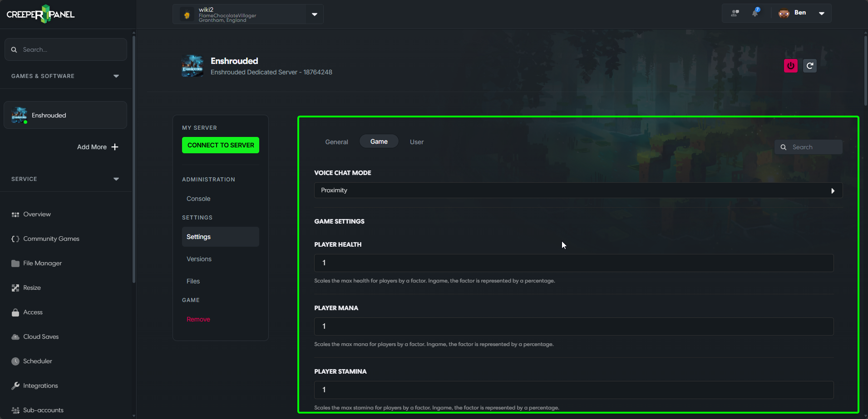Select the Enshrouded server card in sidebar
868x419 pixels.
(x=65, y=115)
